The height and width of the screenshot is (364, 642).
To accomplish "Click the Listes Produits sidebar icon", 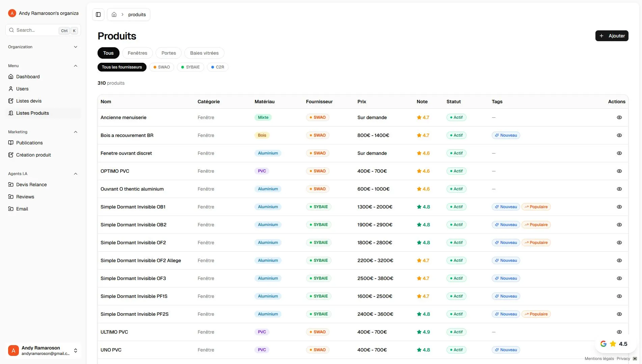I will click(11, 113).
